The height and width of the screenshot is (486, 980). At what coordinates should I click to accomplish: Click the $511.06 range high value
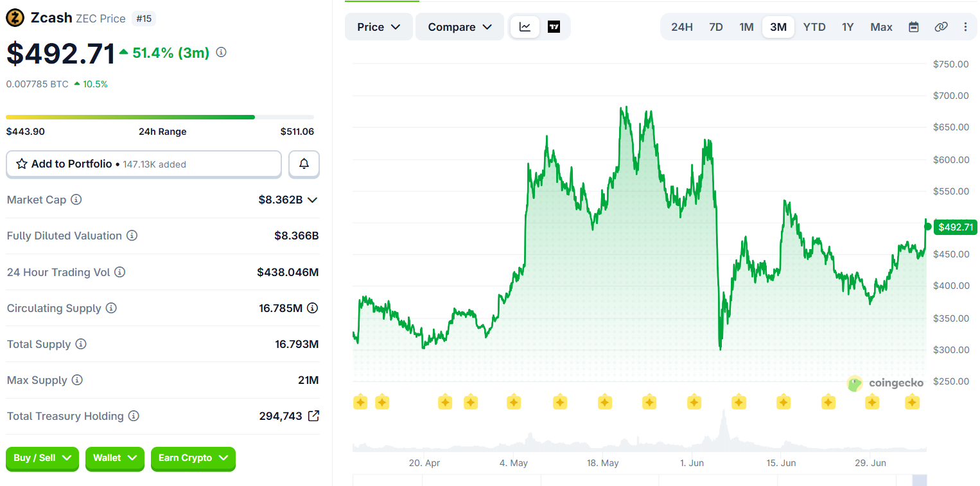[x=297, y=132]
